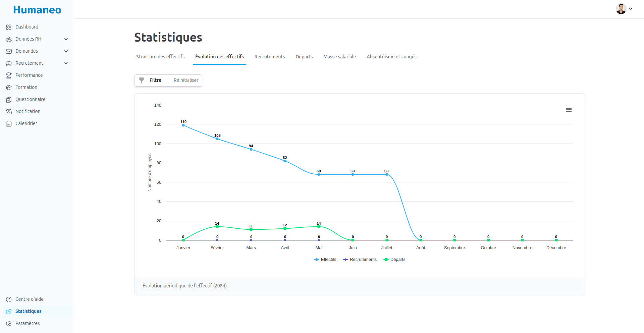The width and height of the screenshot is (644, 333).
Task: Expand the Recrutement submenu chevron
Action: (66, 63)
